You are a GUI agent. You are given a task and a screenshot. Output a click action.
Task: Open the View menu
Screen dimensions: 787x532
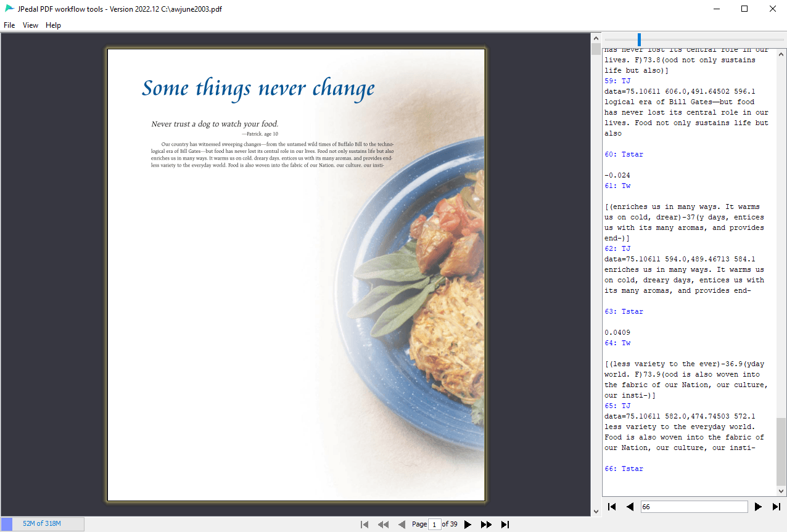[x=30, y=25]
